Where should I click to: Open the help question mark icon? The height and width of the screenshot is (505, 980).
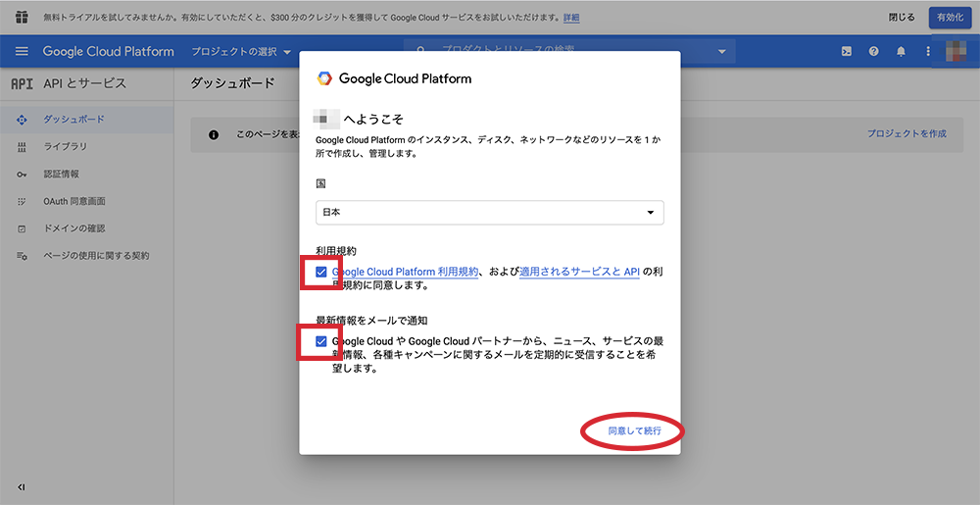[x=874, y=51]
